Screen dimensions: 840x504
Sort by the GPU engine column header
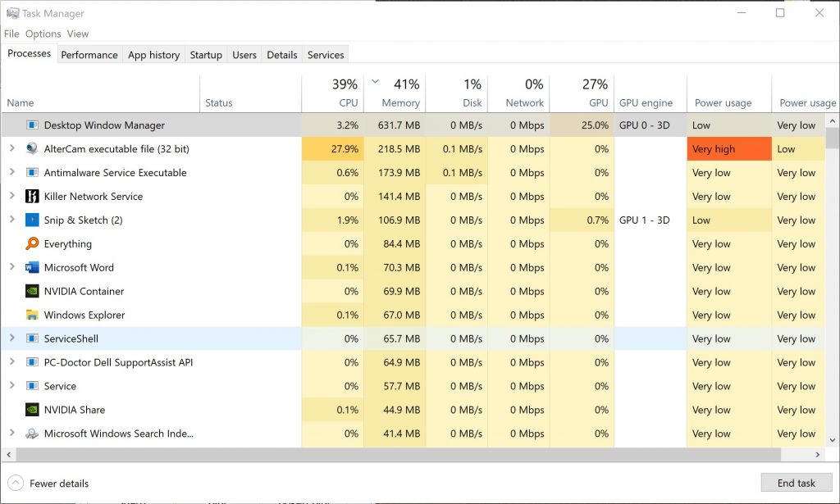click(x=651, y=93)
